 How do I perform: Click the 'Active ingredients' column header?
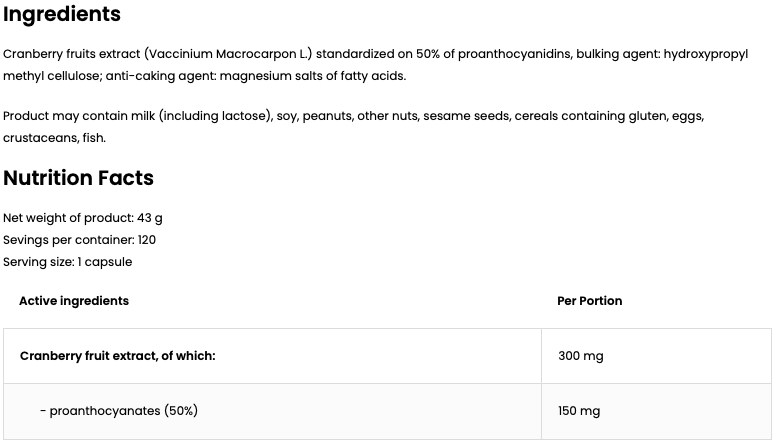pos(74,301)
